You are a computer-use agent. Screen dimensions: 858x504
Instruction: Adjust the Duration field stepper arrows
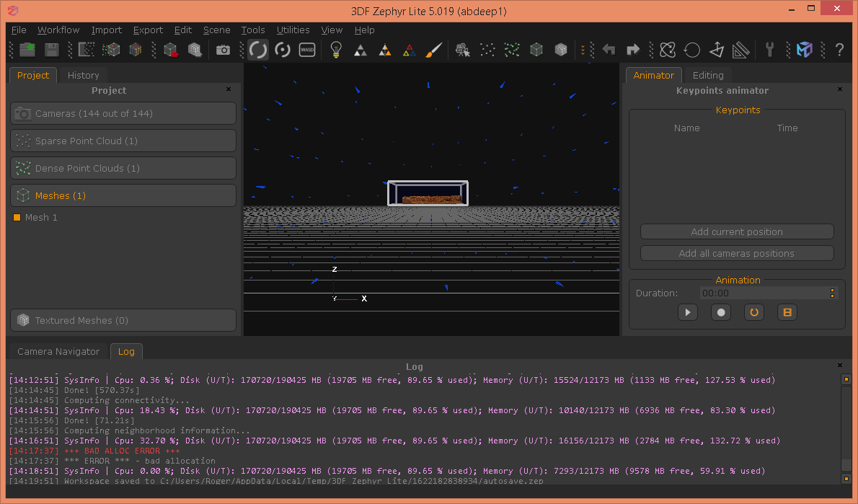(x=832, y=293)
